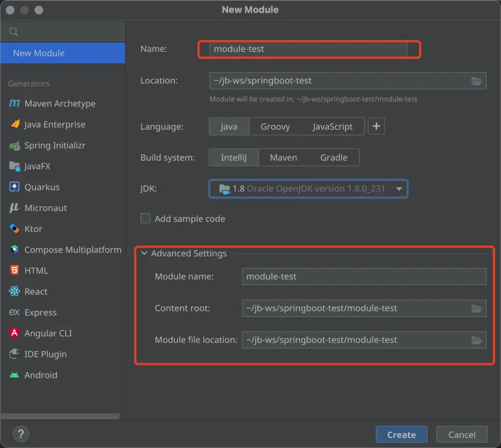Choose Gradle build system
501x448 pixels.
click(333, 157)
